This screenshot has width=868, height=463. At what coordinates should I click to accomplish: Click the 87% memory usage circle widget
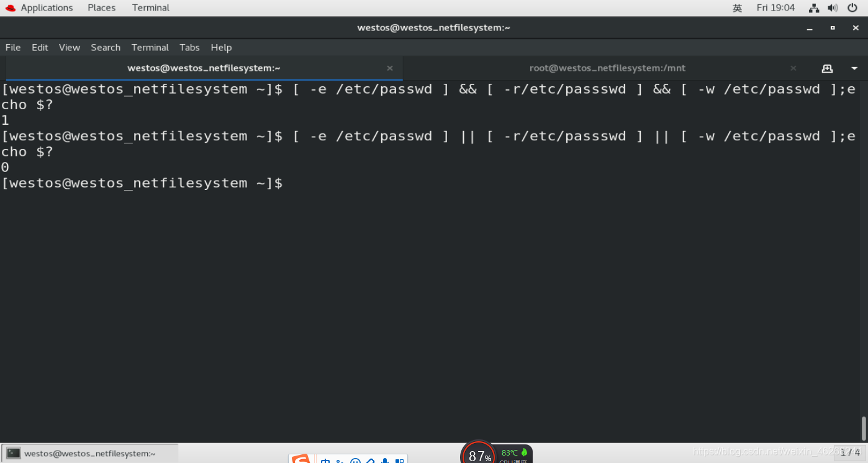tap(478, 454)
